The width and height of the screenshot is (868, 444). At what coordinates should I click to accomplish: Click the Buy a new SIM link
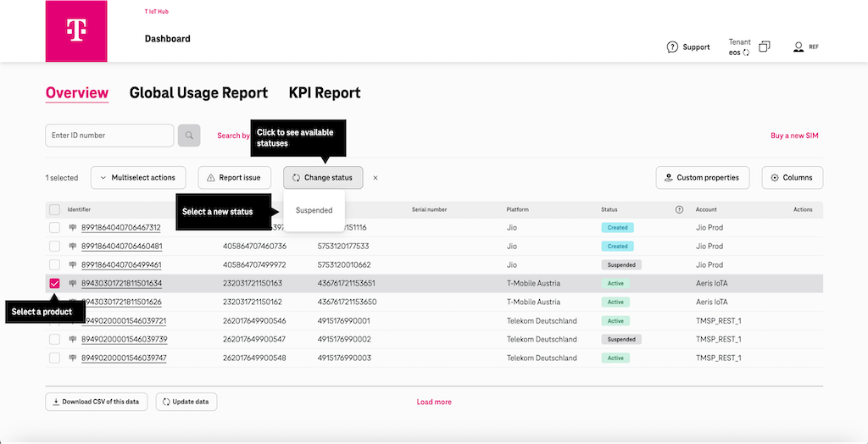coord(794,136)
